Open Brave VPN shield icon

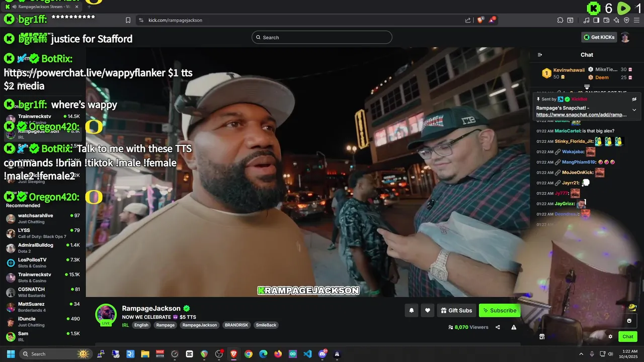[x=626, y=20]
